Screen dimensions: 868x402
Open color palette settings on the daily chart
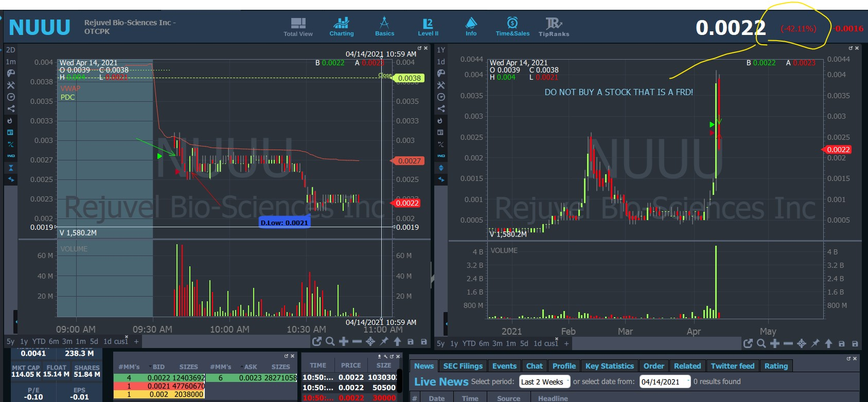tap(441, 73)
